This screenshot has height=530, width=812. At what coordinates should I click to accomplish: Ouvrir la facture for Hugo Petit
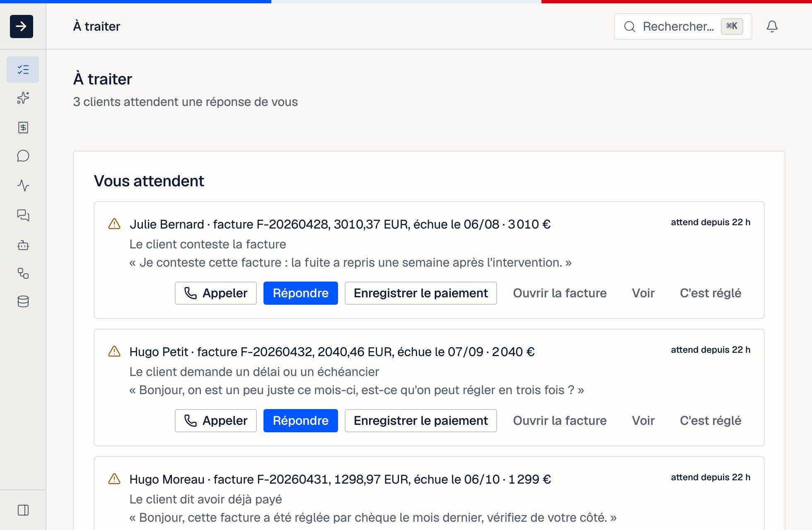point(560,421)
